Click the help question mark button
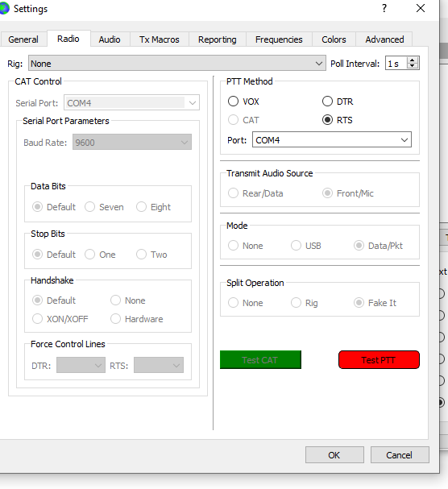This screenshot has width=448, height=489. tap(384, 8)
